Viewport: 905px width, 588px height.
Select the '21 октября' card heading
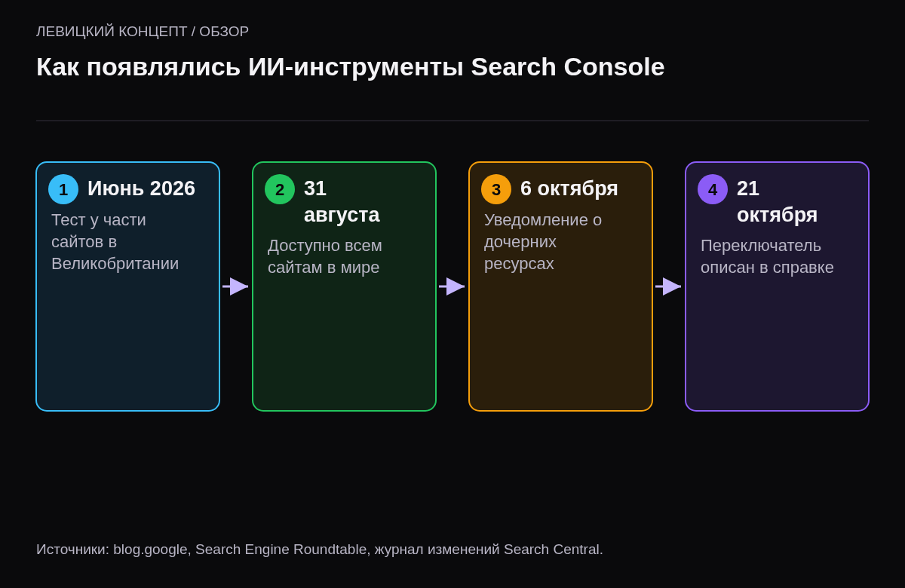point(777,201)
